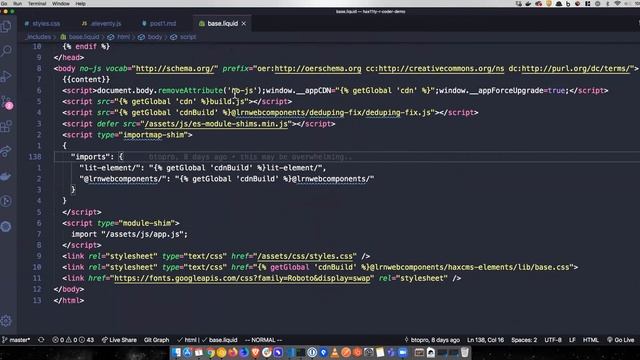
Task: Launch App Store from the Dock
Action: coord(187,353)
